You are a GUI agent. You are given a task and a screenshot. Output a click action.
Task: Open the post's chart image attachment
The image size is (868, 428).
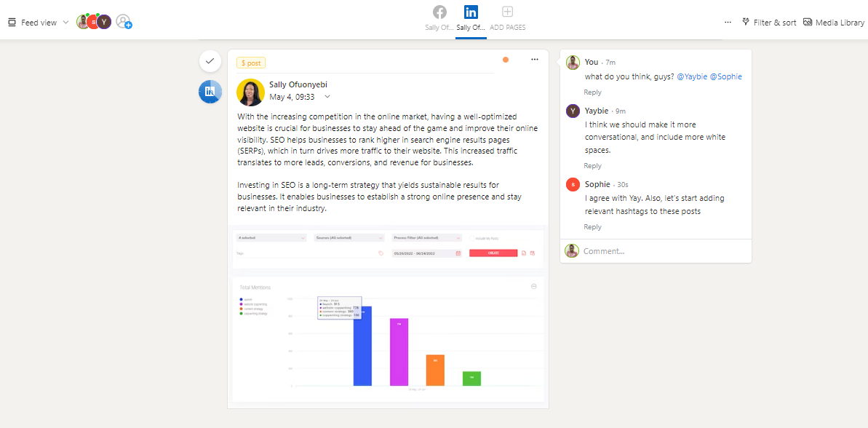click(388, 314)
